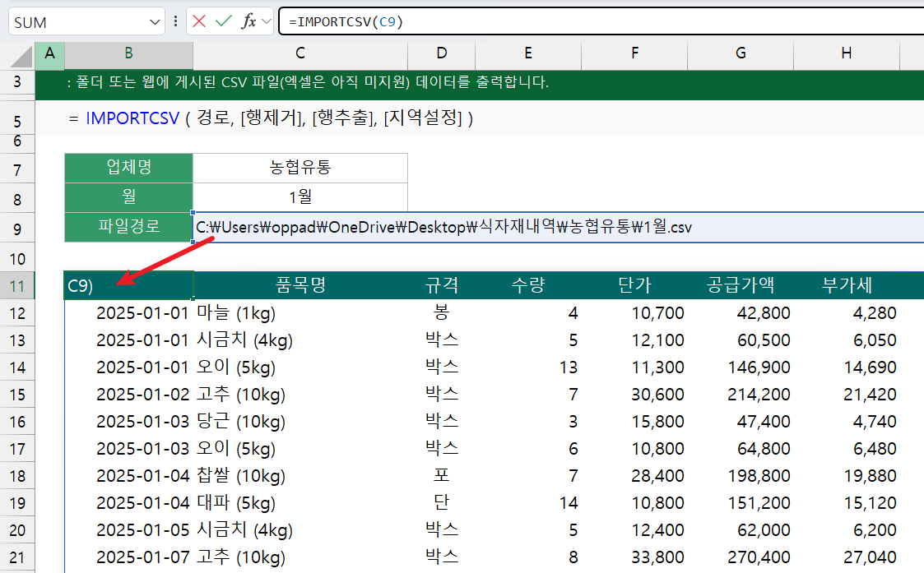Select column H header
The image size is (924, 573).
coord(846,53)
